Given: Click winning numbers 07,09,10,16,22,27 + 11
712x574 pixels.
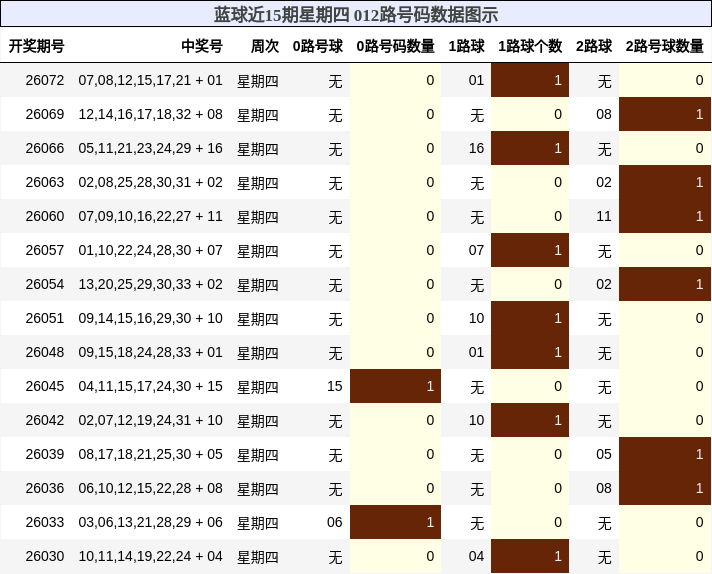Looking at the screenshot, I should point(150,216).
